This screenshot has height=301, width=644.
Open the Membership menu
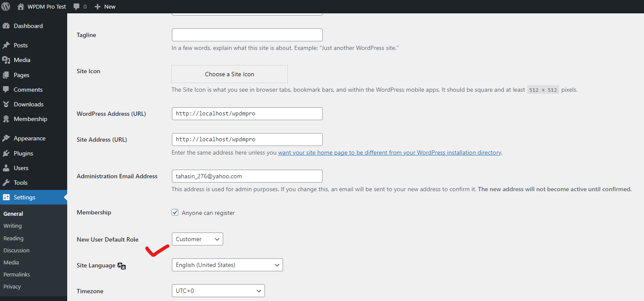tap(34, 119)
